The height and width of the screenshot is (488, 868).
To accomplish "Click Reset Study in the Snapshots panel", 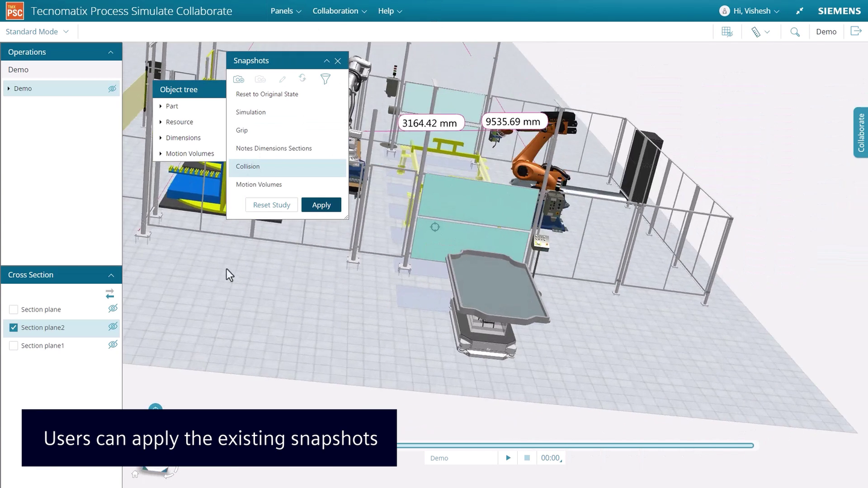I will point(271,205).
